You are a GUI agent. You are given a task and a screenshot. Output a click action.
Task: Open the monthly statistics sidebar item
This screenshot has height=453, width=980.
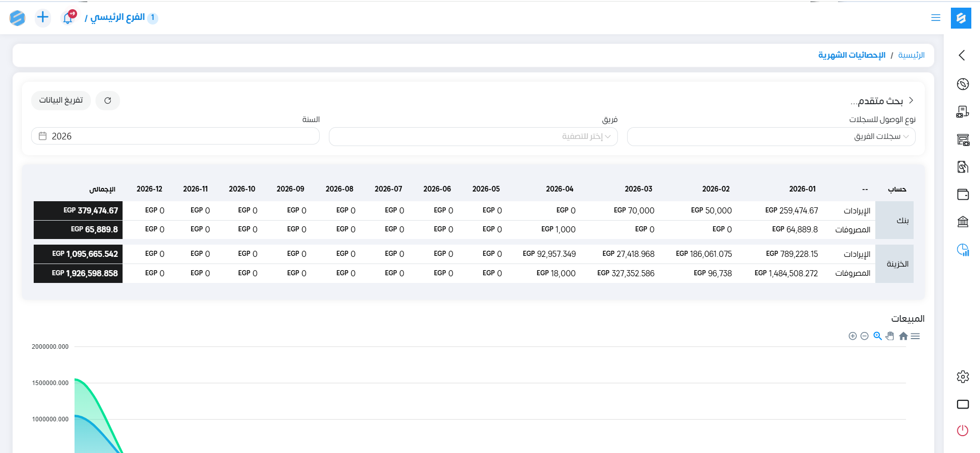[x=963, y=250]
